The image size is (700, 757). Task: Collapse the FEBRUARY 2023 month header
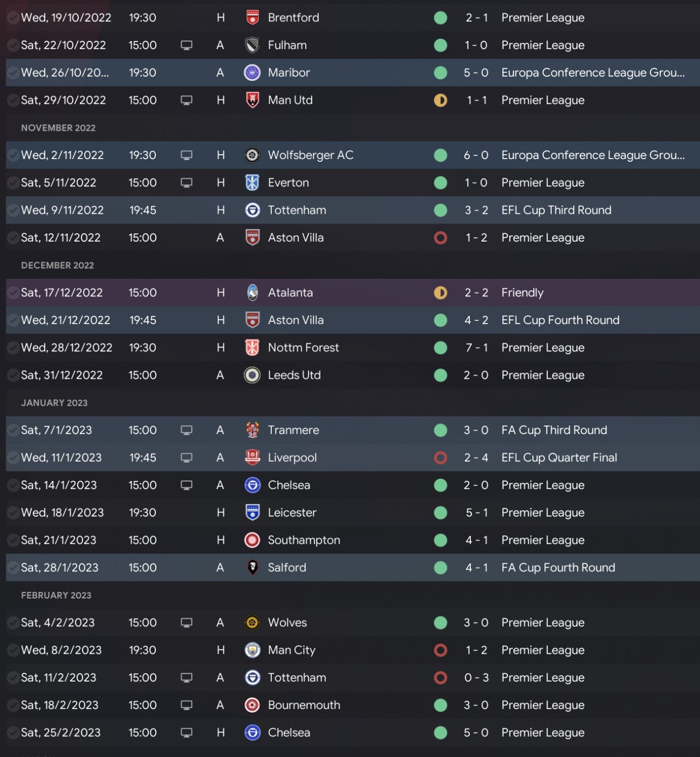pyautogui.click(x=56, y=595)
